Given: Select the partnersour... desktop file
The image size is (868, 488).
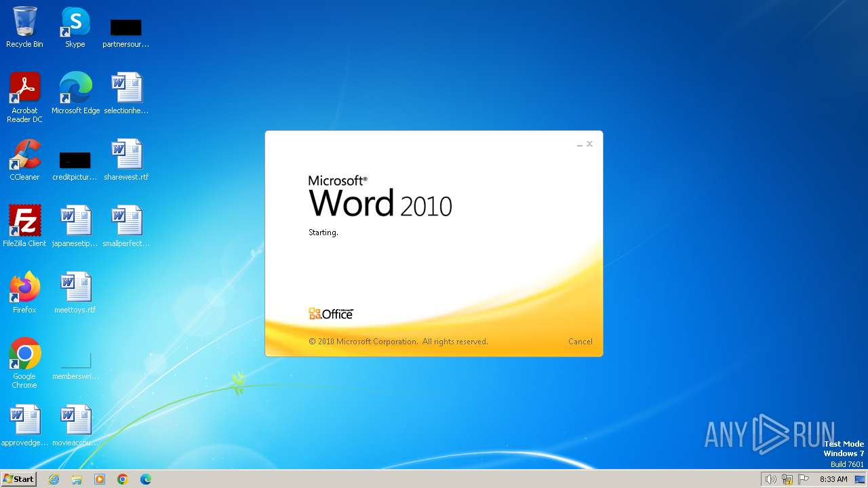Looking at the screenshot, I should point(125,33).
